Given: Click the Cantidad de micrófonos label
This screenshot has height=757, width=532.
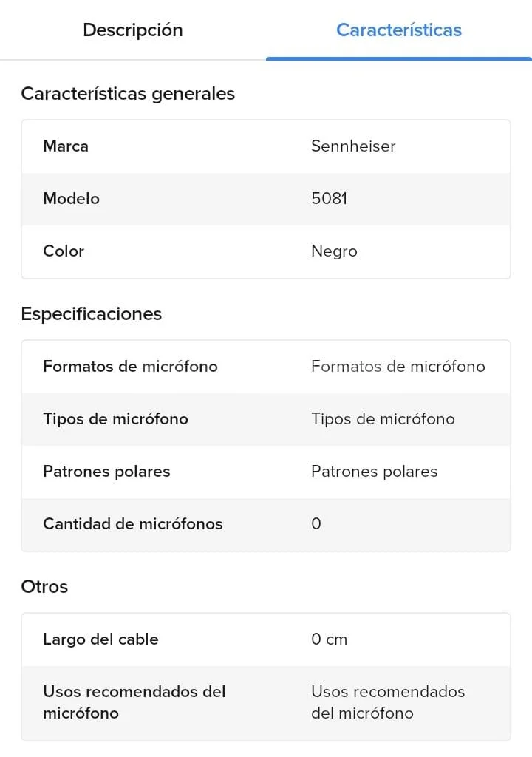Looking at the screenshot, I should [x=133, y=524].
